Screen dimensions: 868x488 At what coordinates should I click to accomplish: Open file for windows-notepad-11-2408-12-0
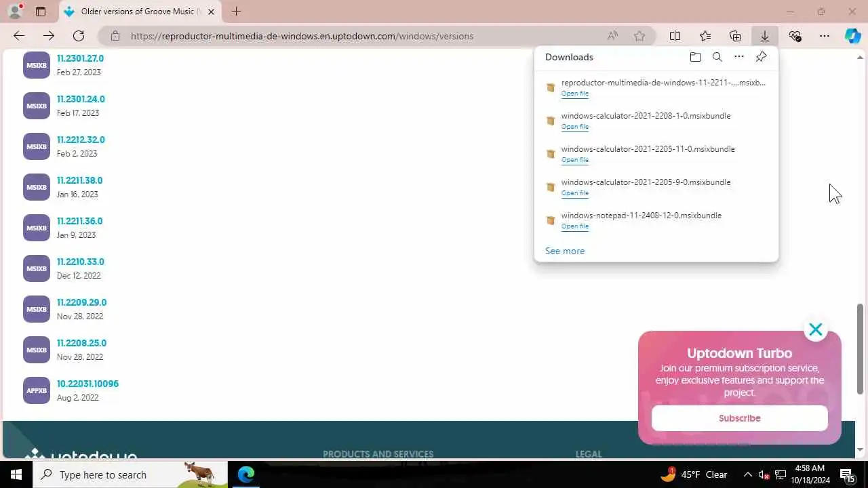[574, 226]
